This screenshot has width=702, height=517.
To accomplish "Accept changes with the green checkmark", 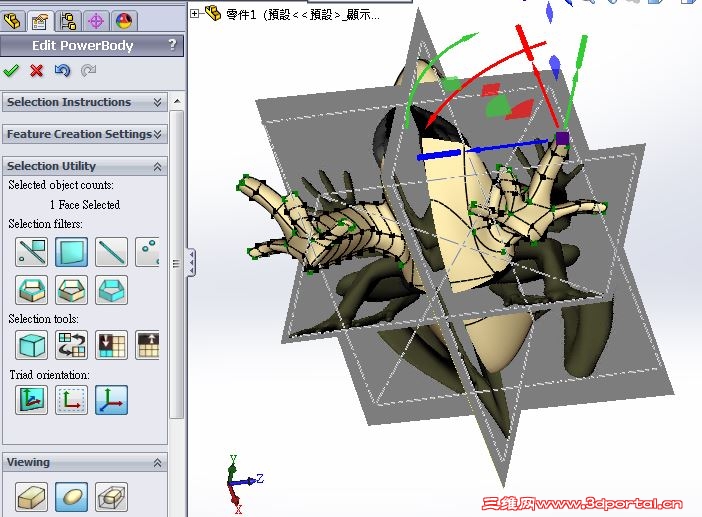I will pos(11,70).
